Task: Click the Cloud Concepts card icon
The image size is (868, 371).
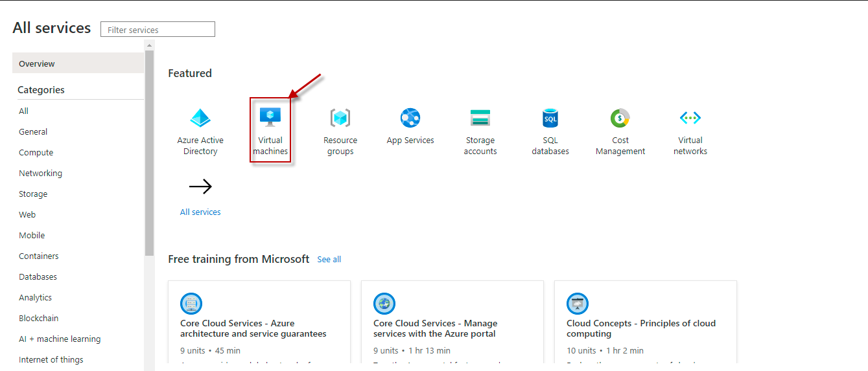Action: (578, 304)
